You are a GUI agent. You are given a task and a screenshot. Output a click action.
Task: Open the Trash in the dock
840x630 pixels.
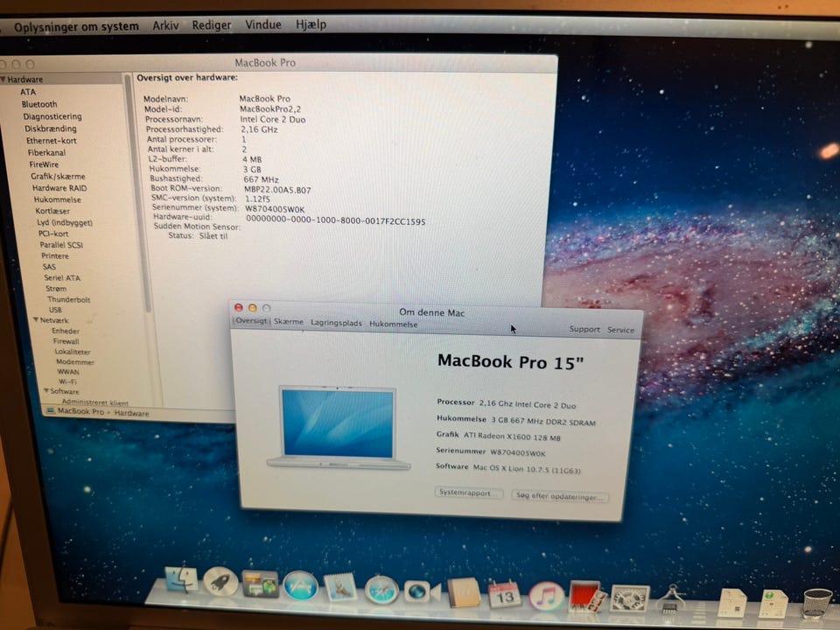816,603
